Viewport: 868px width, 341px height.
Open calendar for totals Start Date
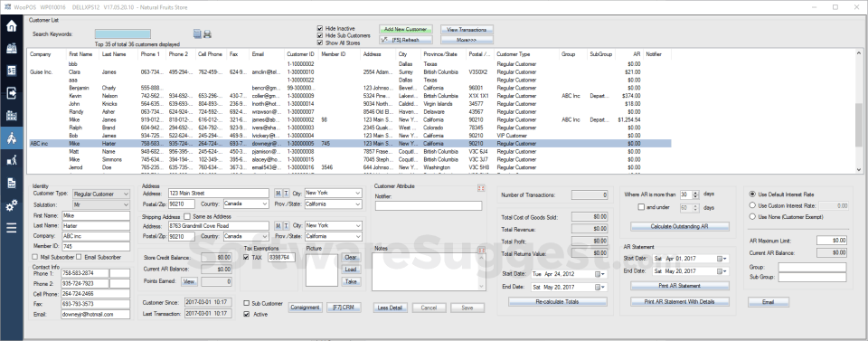point(600,274)
